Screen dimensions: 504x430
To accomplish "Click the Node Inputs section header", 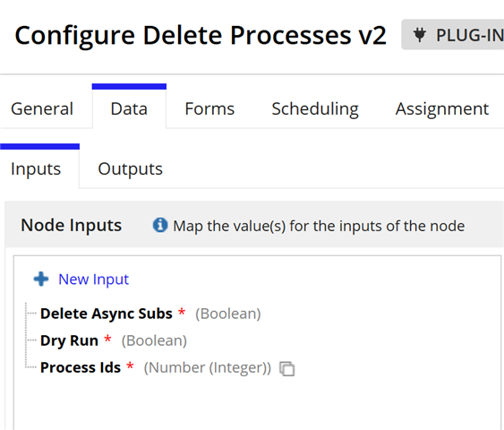I will coord(72,225).
